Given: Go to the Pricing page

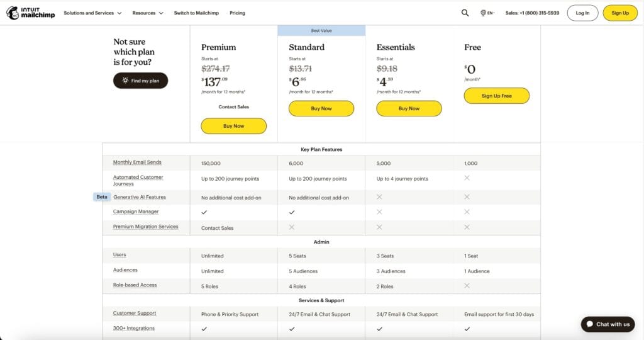Looking at the screenshot, I should (237, 13).
